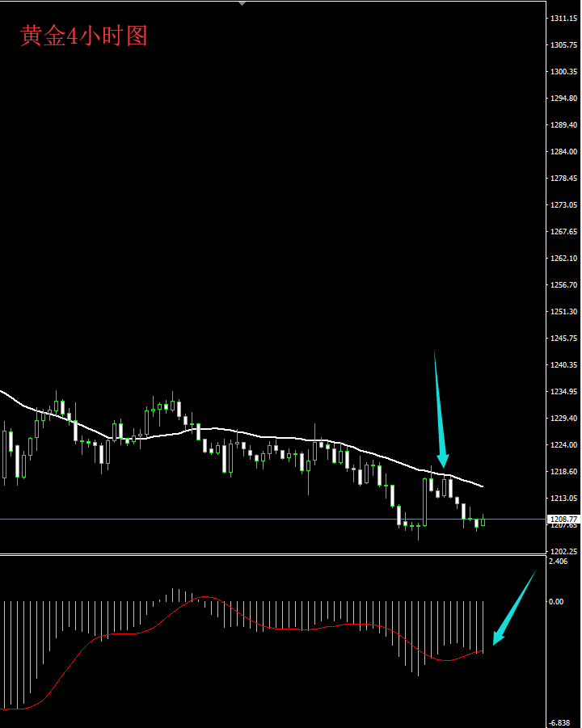The width and height of the screenshot is (582, 728).
Task: Click the 1240.35 price axis label
Action: pyautogui.click(x=563, y=364)
